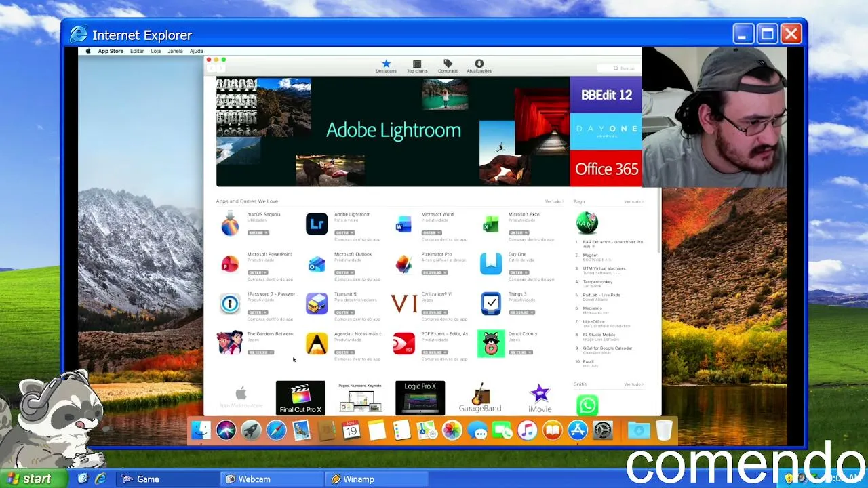Click the price button for Donut County
868x488 pixels.
520,352
